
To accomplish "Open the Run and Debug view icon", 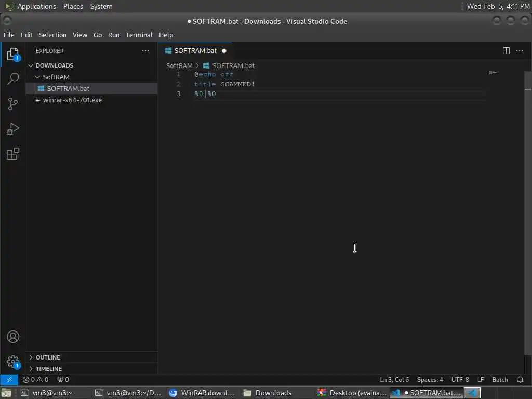I will click(12, 129).
